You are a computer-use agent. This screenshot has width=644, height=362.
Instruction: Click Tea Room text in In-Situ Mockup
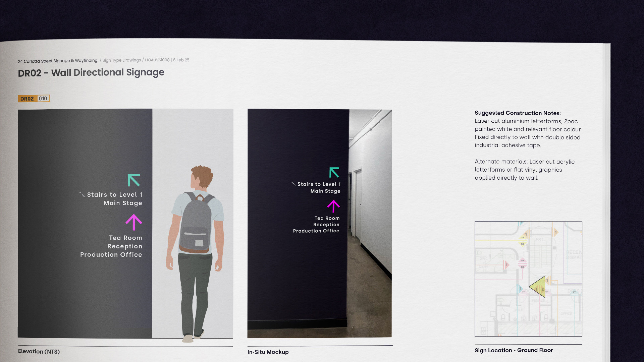click(327, 218)
